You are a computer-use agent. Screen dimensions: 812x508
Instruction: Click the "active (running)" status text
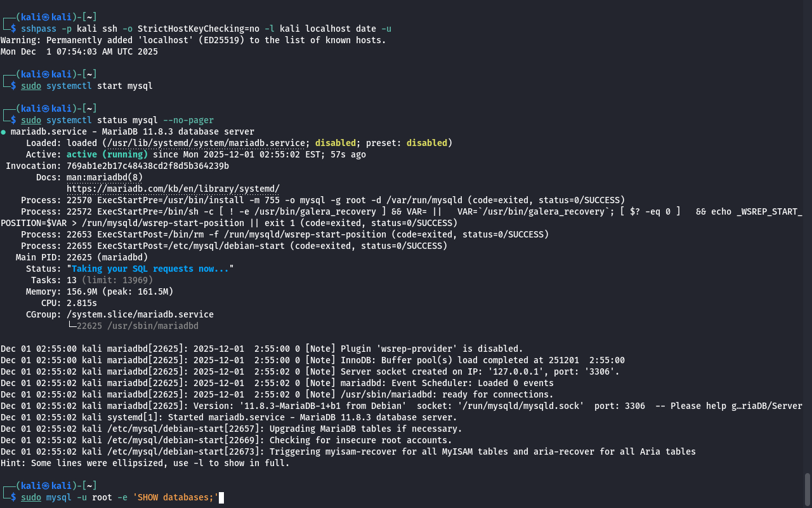click(x=107, y=154)
